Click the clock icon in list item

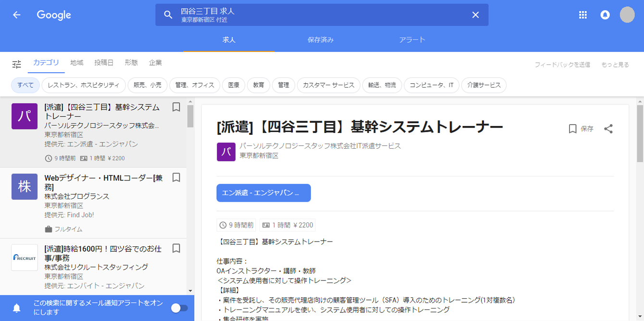(48, 158)
